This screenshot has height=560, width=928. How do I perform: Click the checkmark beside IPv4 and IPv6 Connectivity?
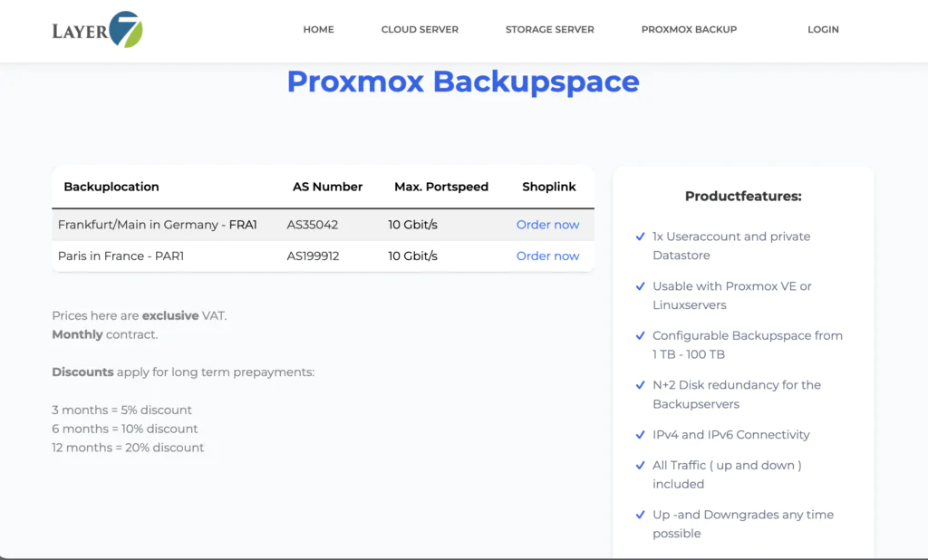click(640, 435)
